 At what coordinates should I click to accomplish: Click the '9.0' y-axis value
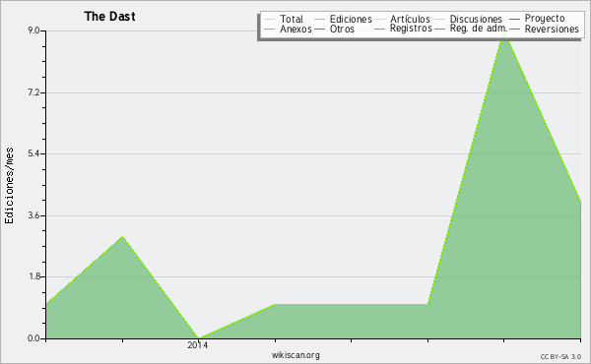33,30
